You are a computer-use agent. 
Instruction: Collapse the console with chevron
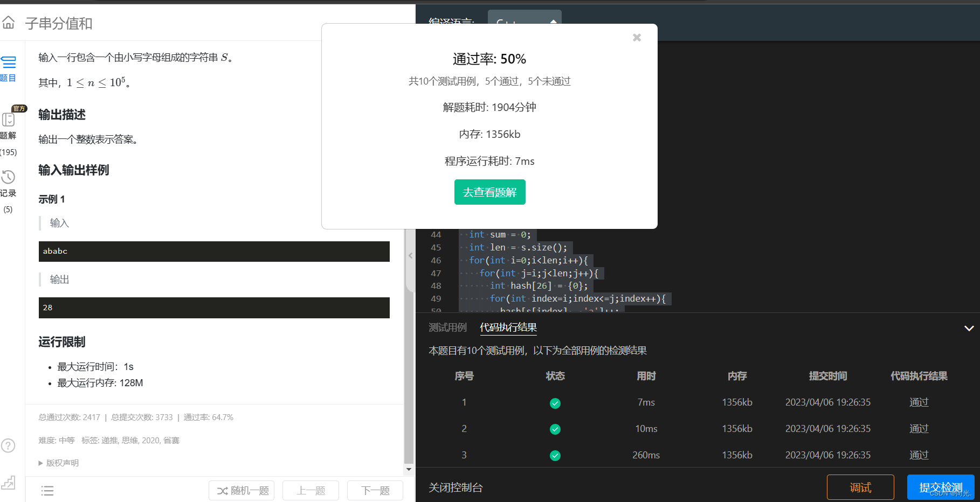[x=969, y=328]
